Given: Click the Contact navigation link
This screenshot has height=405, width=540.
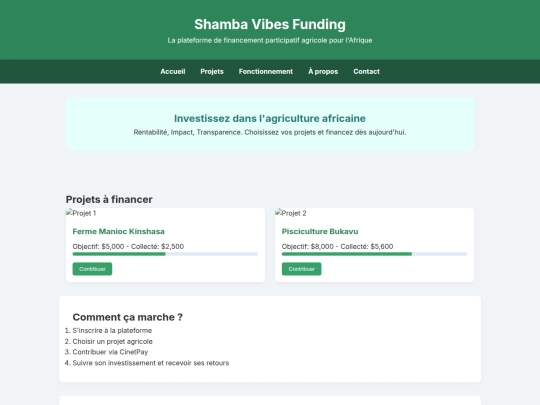Looking at the screenshot, I should click(366, 72).
